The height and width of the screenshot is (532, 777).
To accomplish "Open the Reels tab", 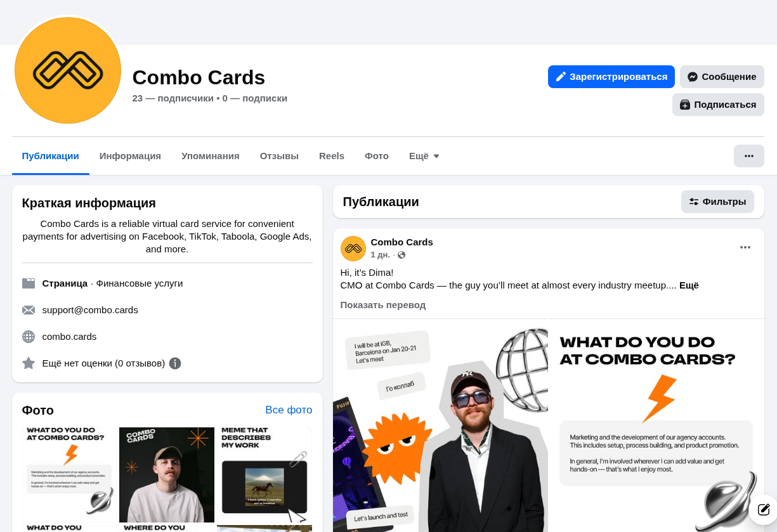I will [331, 156].
